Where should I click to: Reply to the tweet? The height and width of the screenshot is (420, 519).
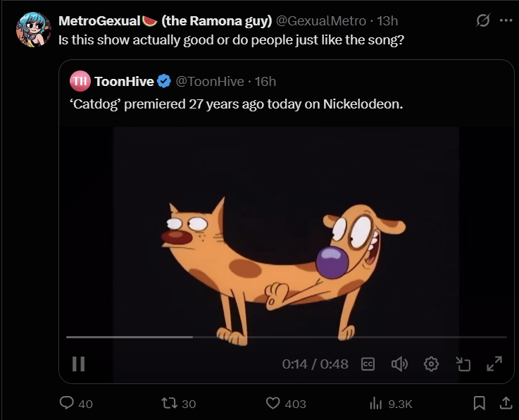[x=68, y=403]
